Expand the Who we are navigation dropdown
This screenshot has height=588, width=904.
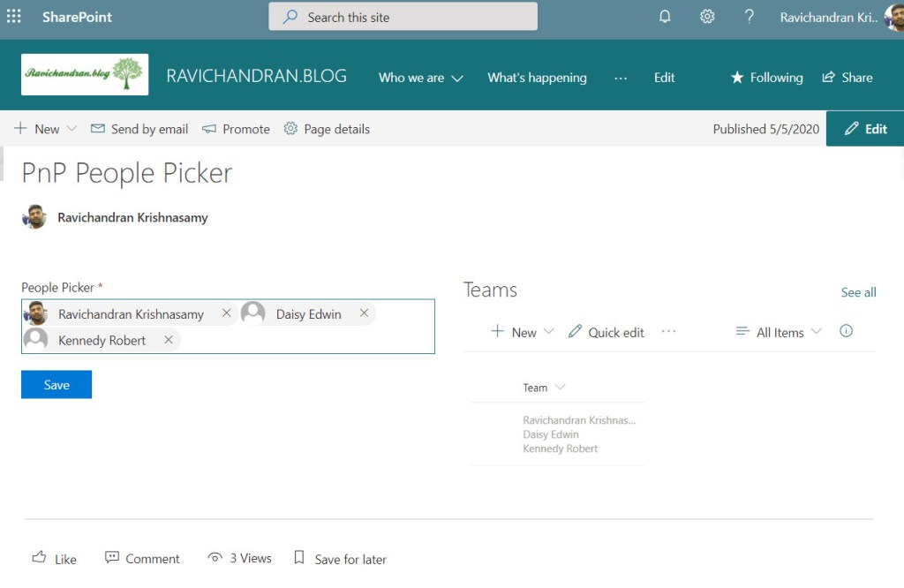tap(460, 78)
